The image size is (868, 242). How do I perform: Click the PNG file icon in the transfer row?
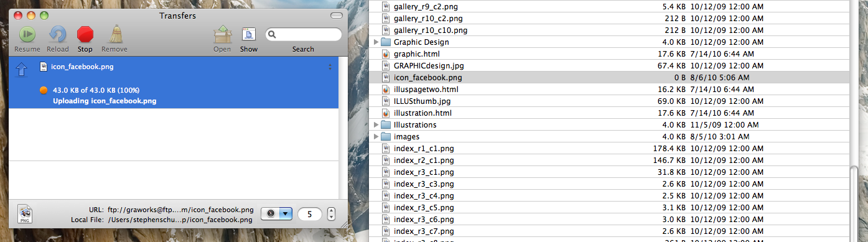(44, 66)
